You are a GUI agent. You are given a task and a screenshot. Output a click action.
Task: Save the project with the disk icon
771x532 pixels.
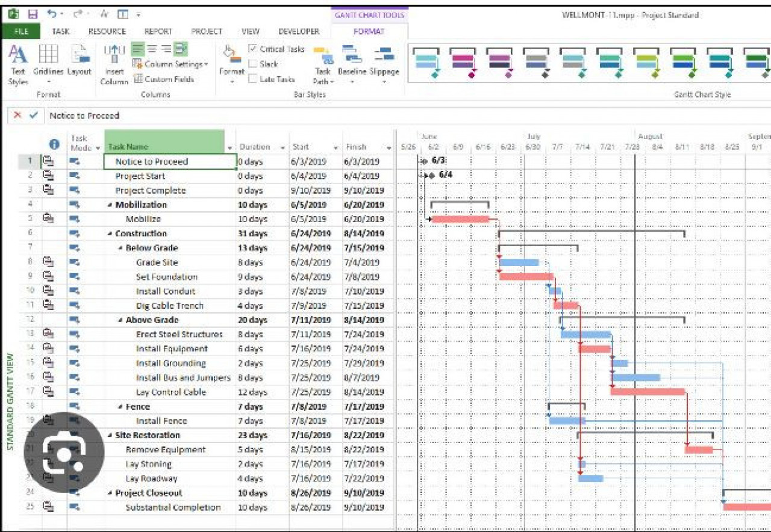coord(33,13)
